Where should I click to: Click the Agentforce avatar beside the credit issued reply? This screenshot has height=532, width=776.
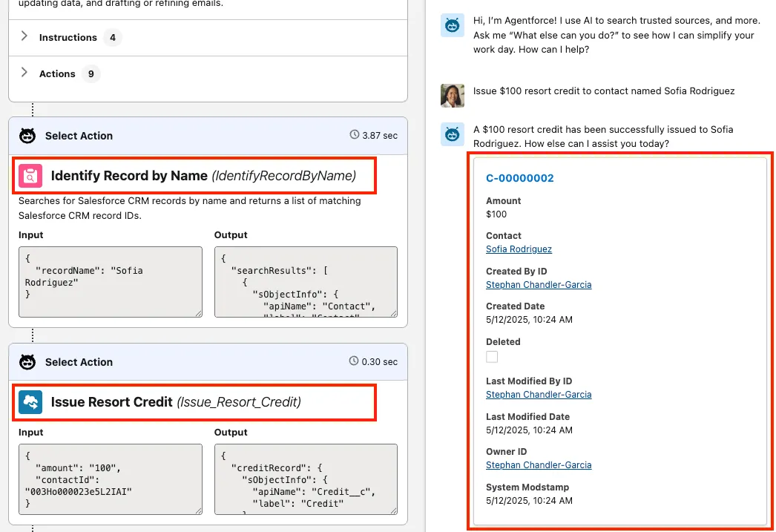pos(453,134)
